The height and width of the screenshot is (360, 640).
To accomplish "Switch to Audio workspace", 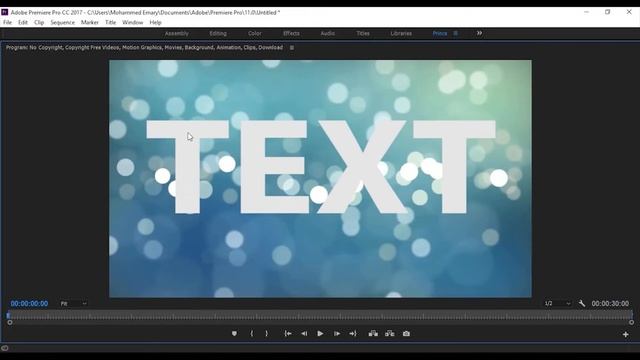I will click(x=328, y=33).
